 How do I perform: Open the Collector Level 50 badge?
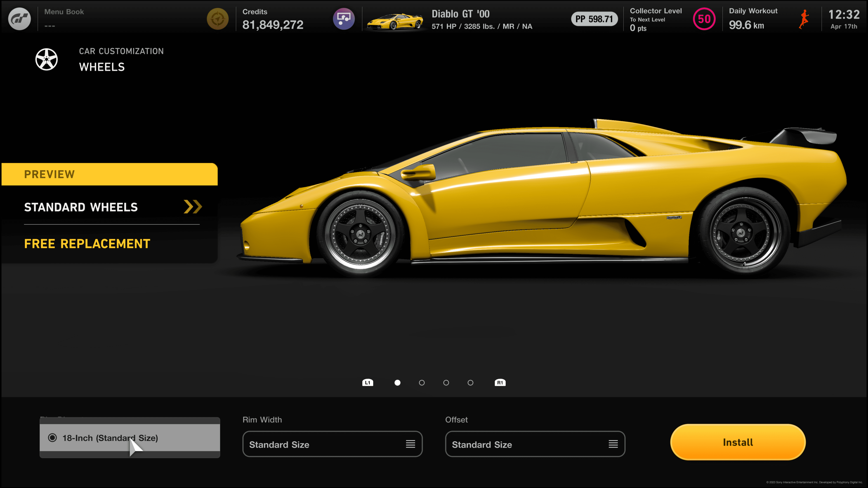point(704,19)
